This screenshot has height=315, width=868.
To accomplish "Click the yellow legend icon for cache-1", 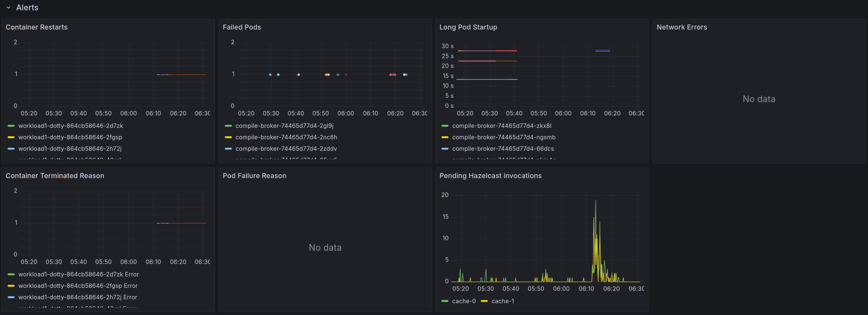I will pos(484,301).
